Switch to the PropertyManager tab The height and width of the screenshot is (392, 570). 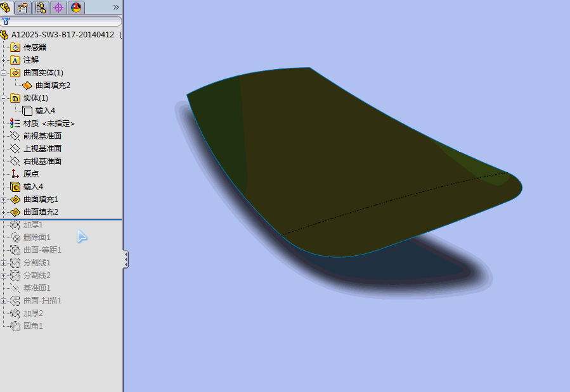[23, 8]
